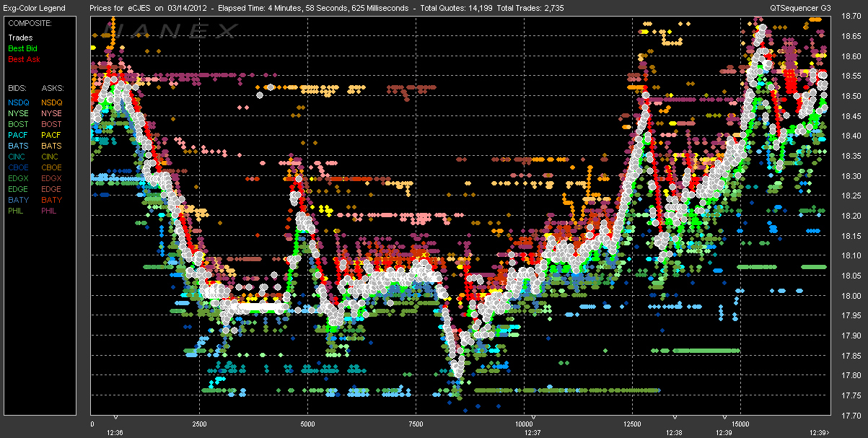Select the BATS ask legend entry
868x438 pixels.
[52, 146]
